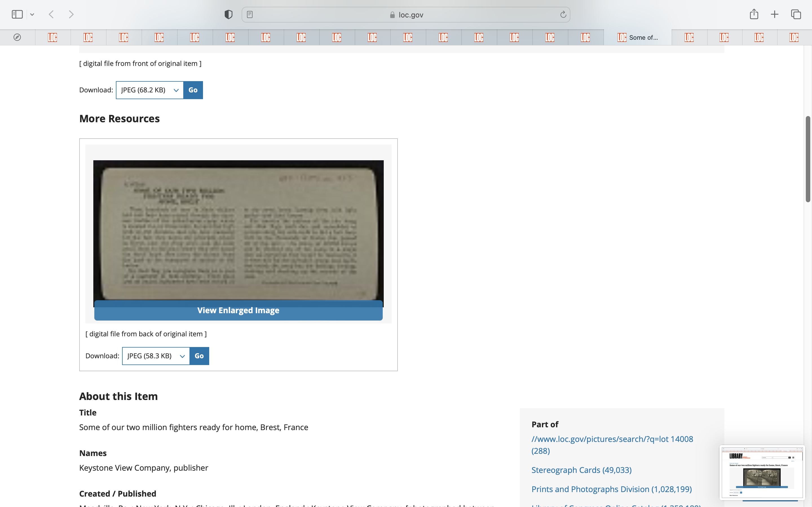Reload the page with refresh icon
This screenshot has height=507, width=812.
pyautogui.click(x=563, y=14)
